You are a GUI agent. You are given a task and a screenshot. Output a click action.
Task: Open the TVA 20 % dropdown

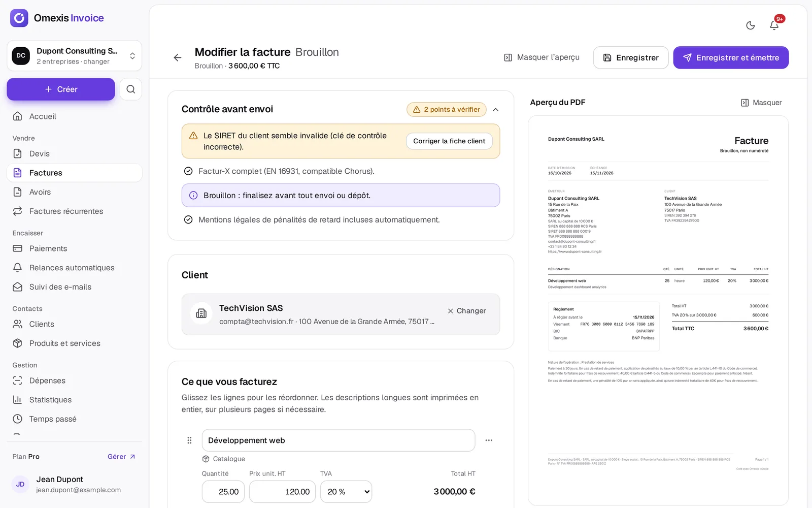tap(346, 492)
